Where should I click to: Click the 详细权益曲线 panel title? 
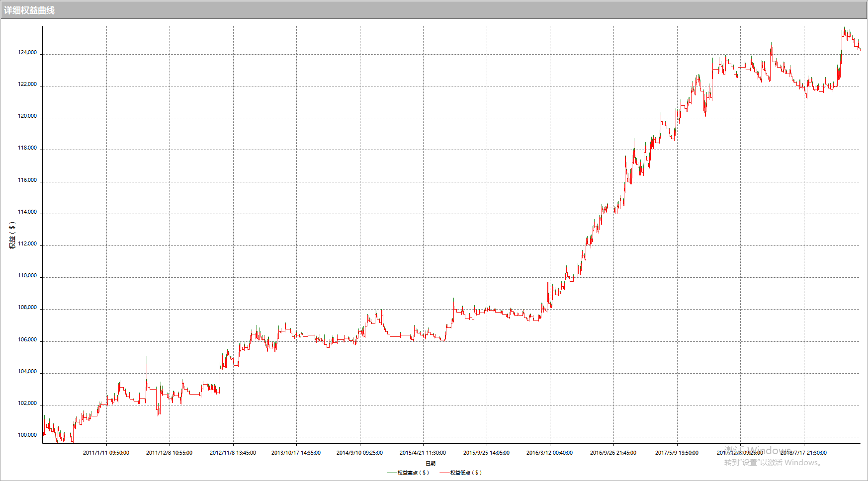tap(29, 10)
